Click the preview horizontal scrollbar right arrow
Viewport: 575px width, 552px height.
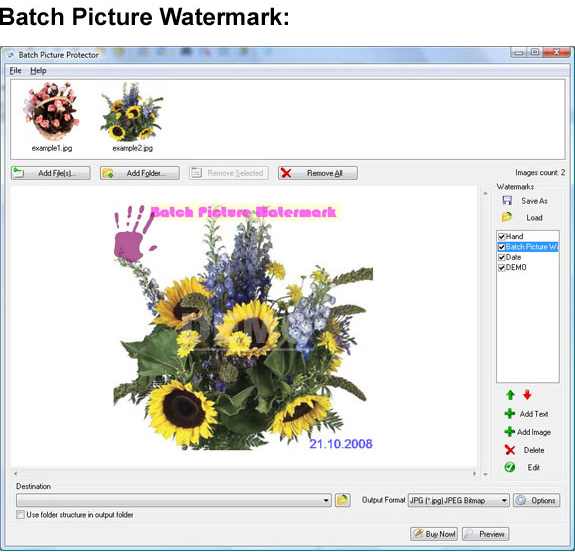point(474,474)
